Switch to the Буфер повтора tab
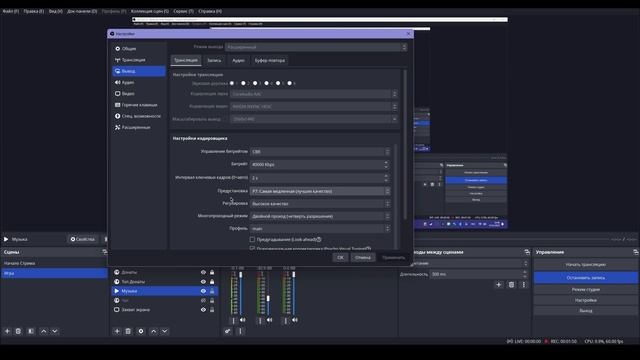Image resolution: width=640 pixels, height=360 pixels. click(270, 60)
